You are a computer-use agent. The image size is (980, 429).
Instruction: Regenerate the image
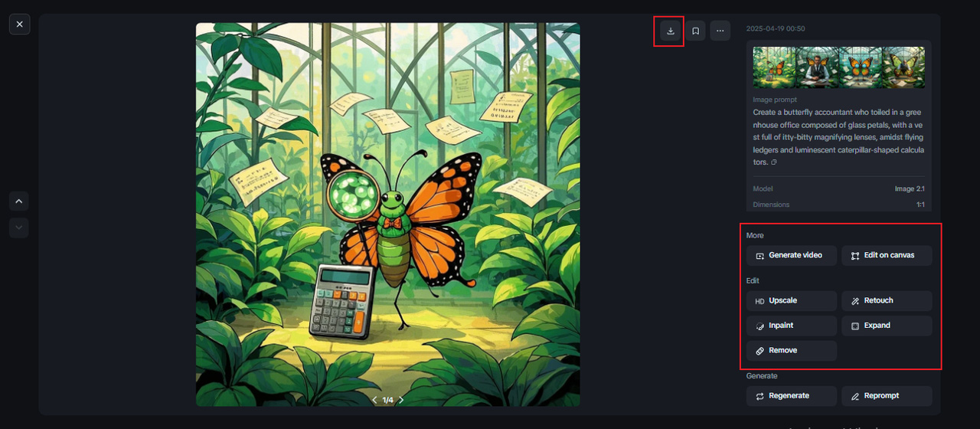tap(792, 396)
